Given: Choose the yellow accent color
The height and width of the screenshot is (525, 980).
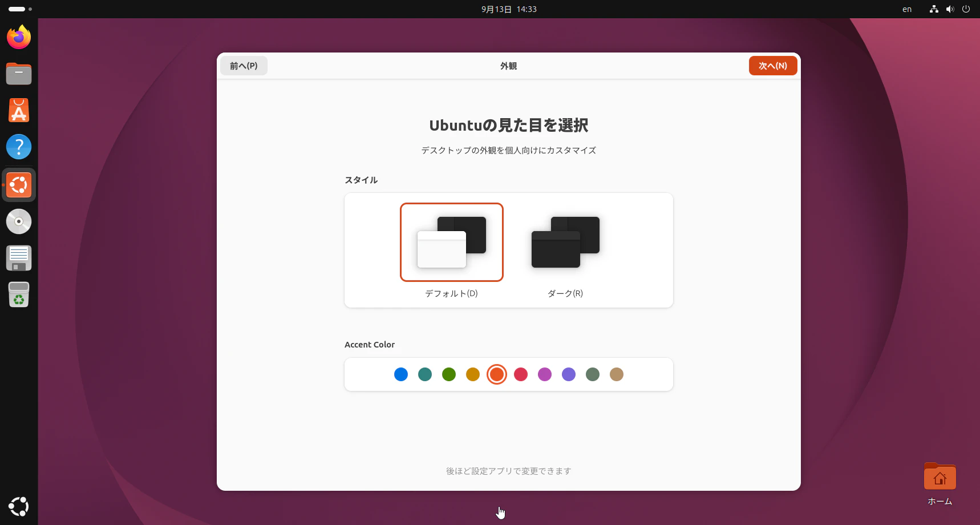Looking at the screenshot, I should click(473, 374).
